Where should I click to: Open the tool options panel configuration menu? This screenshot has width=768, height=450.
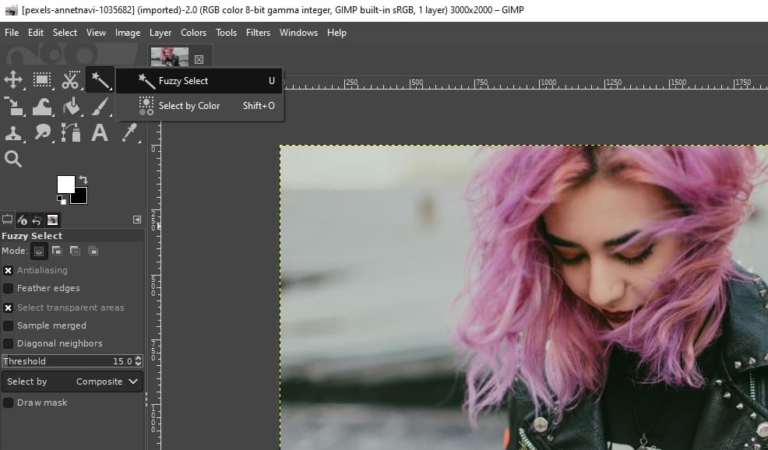coord(137,220)
